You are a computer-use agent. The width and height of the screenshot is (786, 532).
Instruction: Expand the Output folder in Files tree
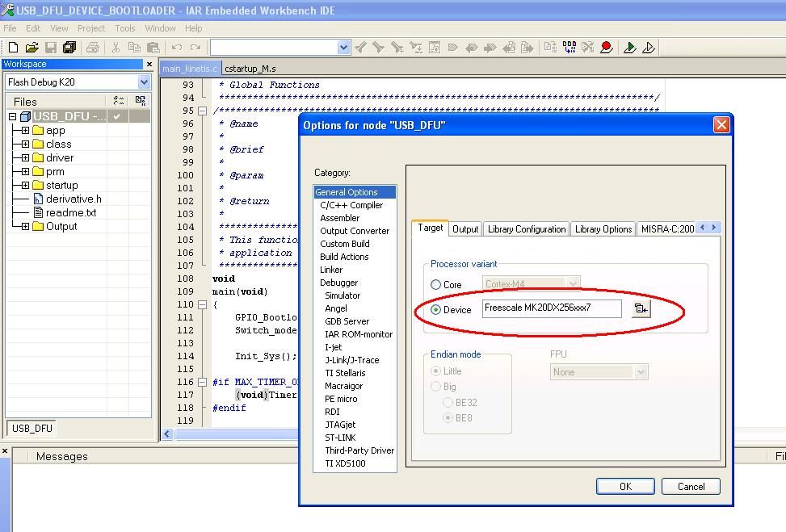pos(25,226)
